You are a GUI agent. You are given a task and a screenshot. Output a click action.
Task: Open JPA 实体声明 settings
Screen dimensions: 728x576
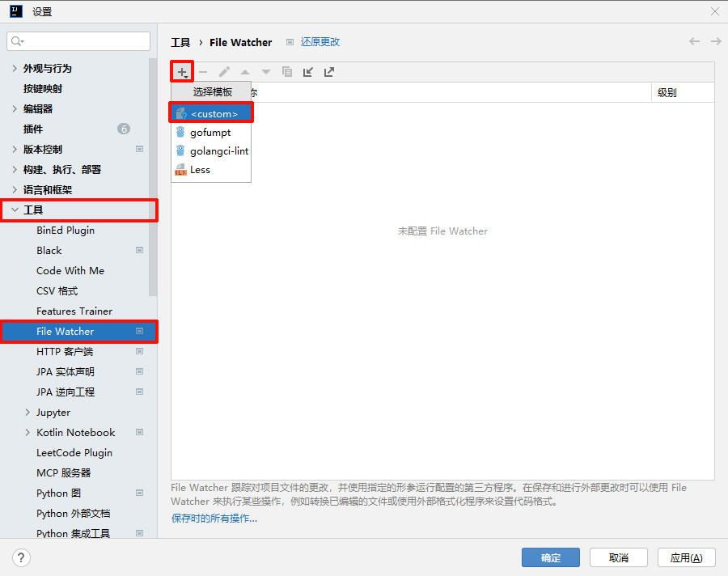click(x=66, y=372)
